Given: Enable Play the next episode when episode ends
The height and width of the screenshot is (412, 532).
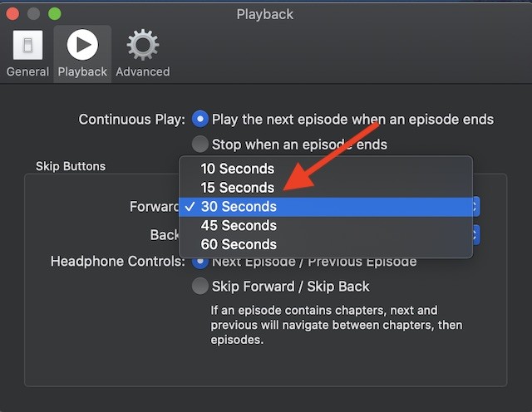Looking at the screenshot, I should [x=199, y=119].
